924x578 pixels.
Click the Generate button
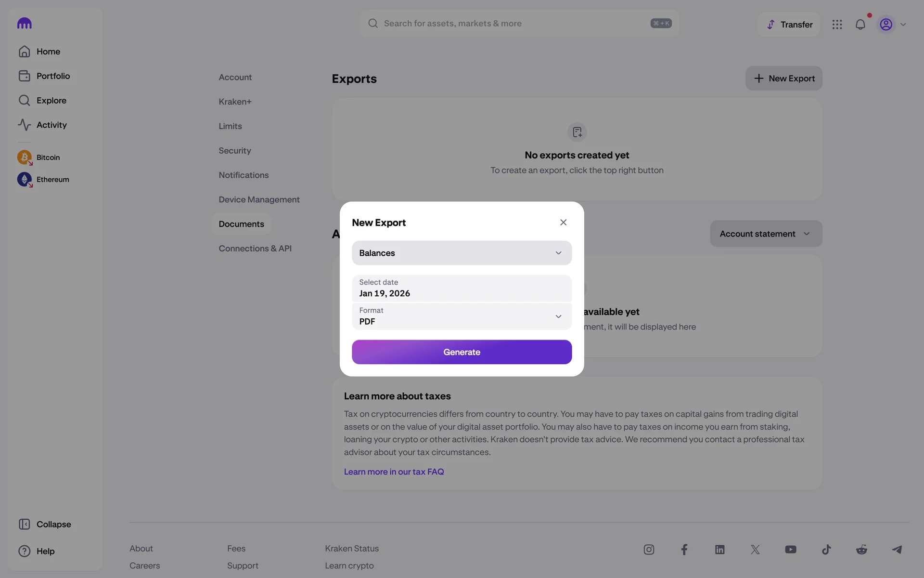462,352
